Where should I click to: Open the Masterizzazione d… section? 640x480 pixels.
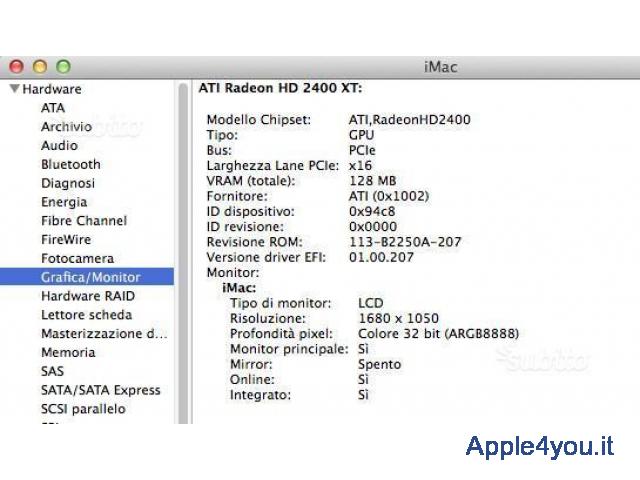(104, 333)
